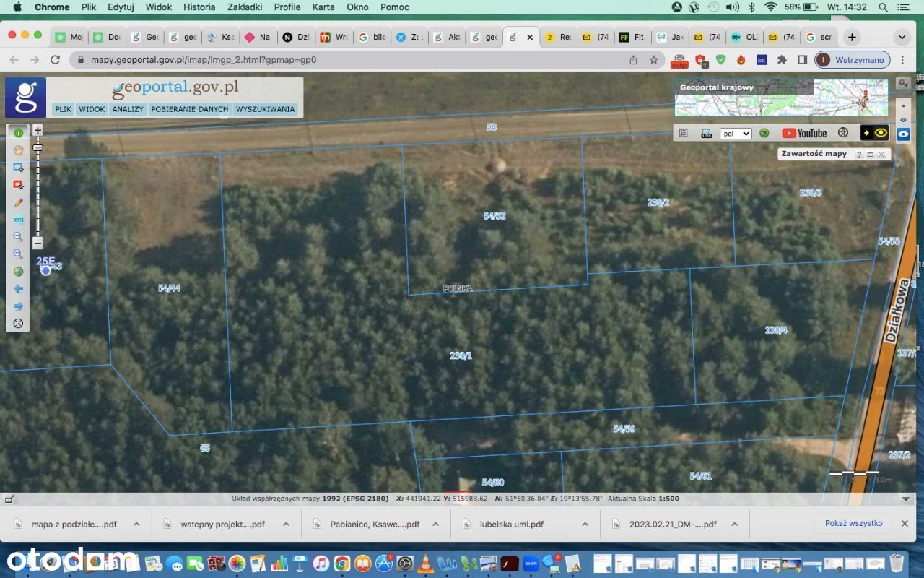Click parcel label 238/1 on map
Image resolution: width=924 pixels, height=578 pixels.
click(x=461, y=355)
